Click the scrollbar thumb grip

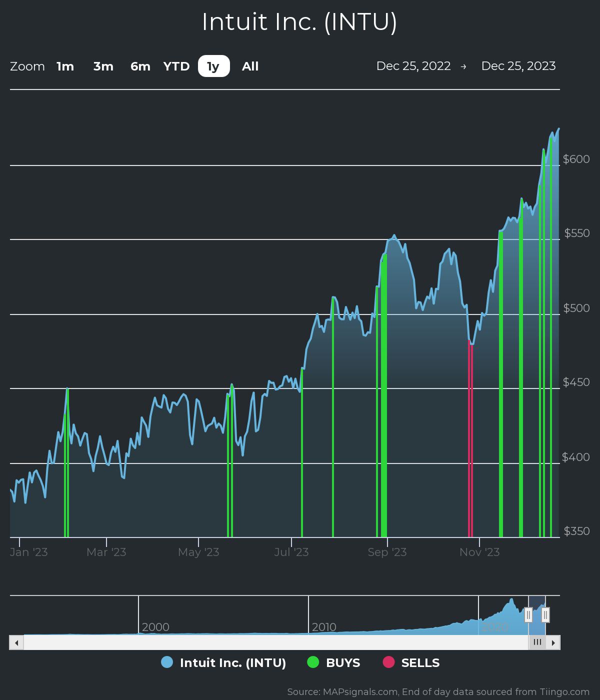pyautogui.click(x=537, y=642)
